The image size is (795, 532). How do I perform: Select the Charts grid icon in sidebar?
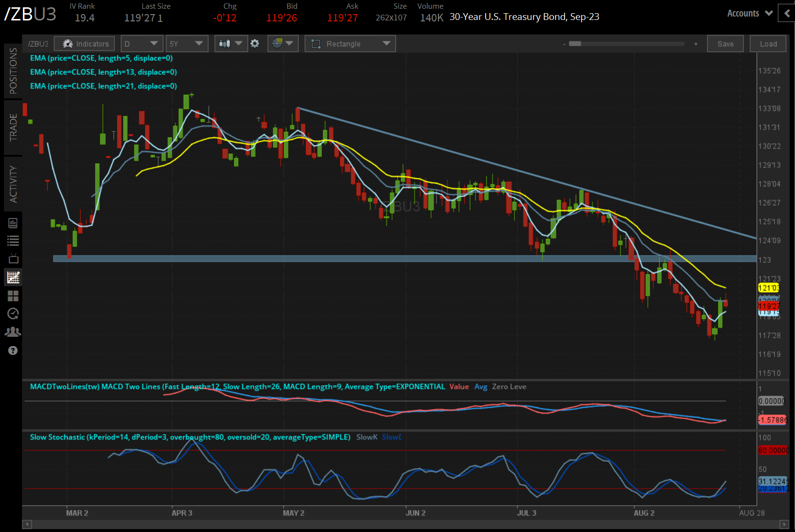[13, 277]
